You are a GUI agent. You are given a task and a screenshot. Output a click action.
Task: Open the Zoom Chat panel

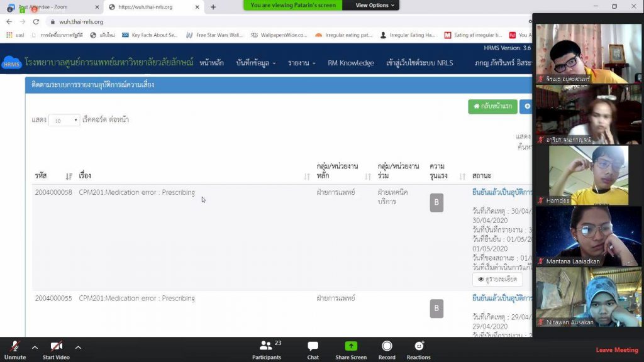coord(313,346)
